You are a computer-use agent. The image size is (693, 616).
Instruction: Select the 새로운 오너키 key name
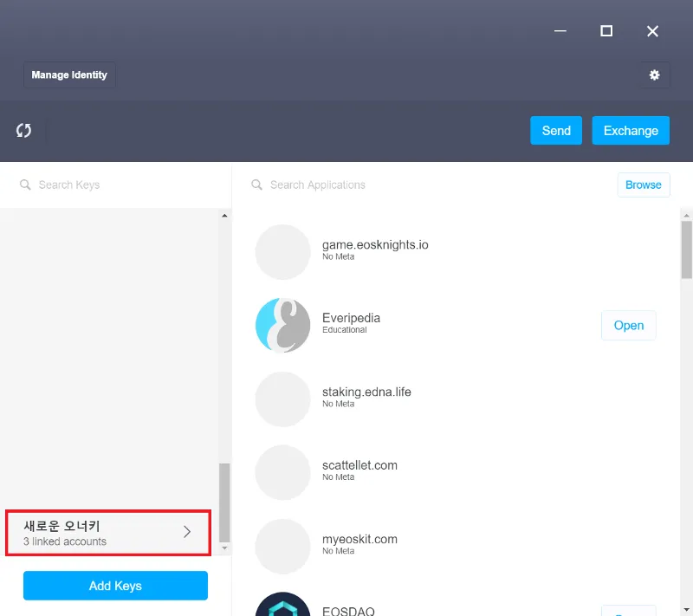62,526
